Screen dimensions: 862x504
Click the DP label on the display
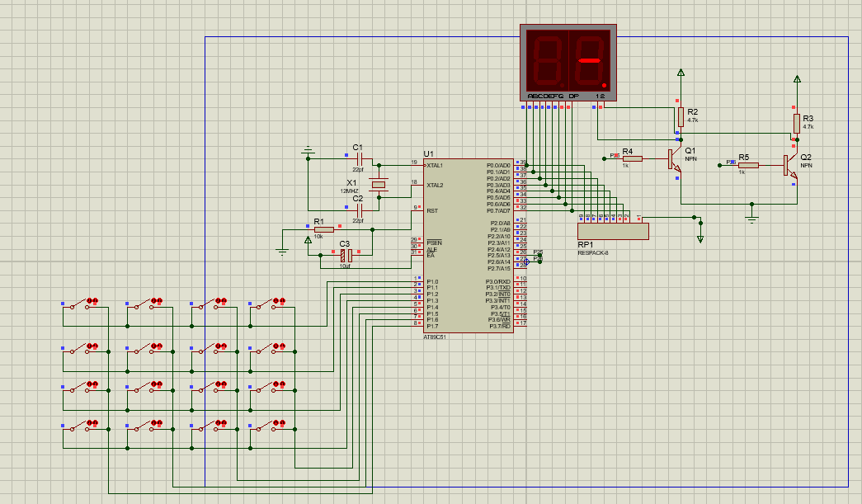pos(573,96)
